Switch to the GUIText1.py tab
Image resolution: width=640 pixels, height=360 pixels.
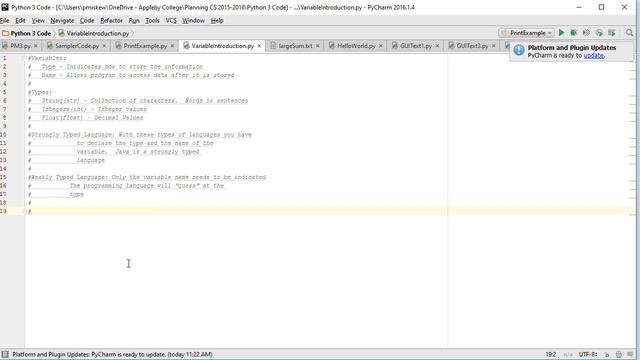click(416, 46)
